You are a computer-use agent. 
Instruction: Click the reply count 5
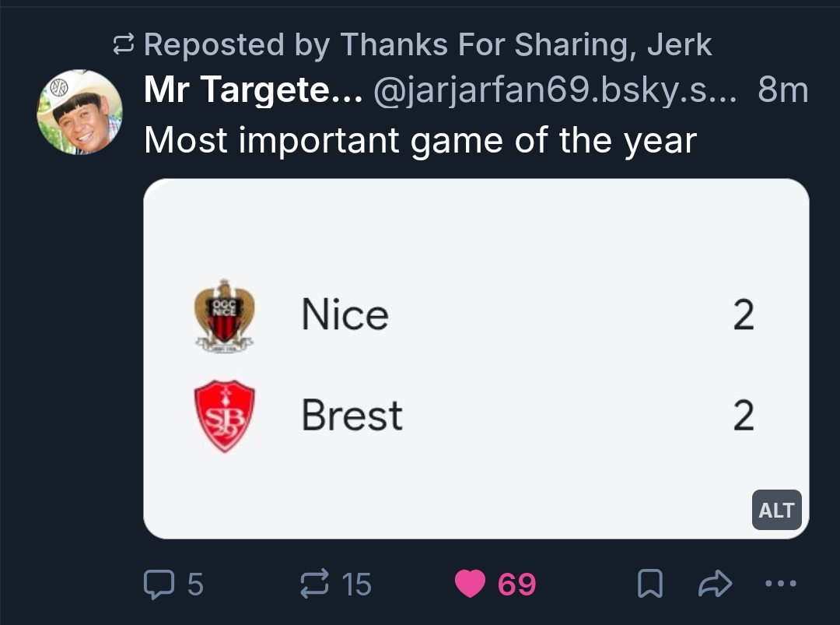coord(195,583)
